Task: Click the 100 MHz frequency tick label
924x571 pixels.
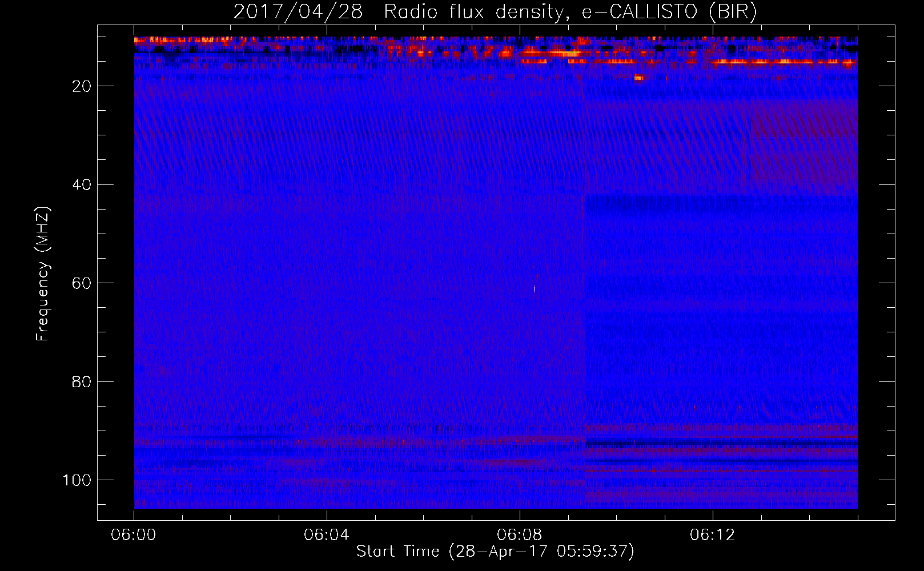Action: click(x=77, y=480)
